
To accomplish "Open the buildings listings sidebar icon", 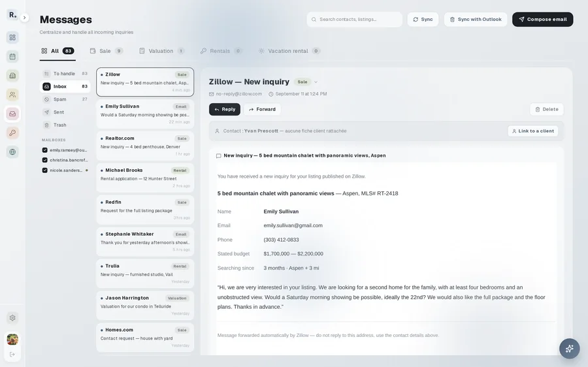I will [12, 76].
